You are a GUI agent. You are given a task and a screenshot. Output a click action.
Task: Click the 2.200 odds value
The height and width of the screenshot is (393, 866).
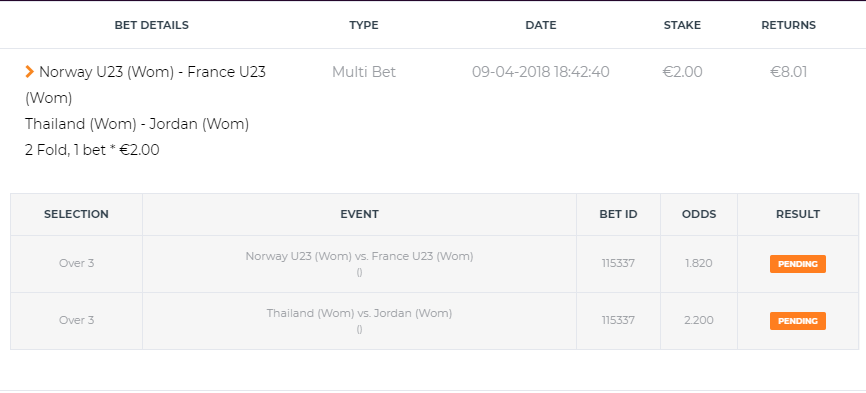pyautogui.click(x=699, y=320)
